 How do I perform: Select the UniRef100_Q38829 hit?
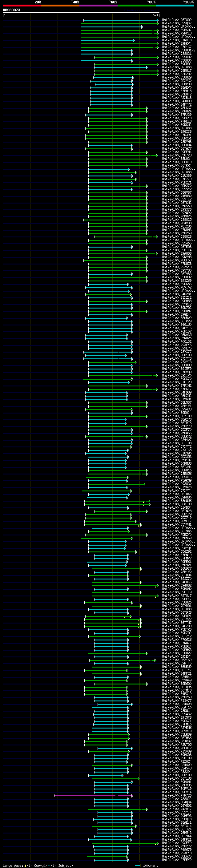pyautogui.click(x=177, y=78)
